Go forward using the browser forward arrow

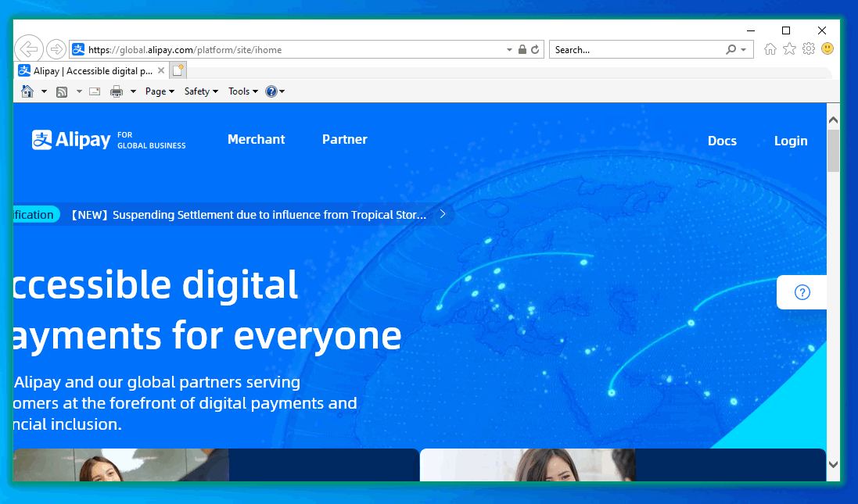[56, 49]
